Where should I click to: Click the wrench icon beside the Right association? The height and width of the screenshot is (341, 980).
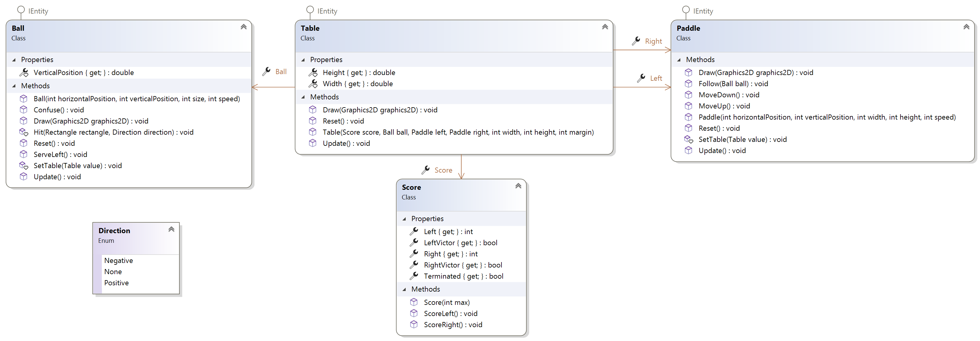tap(636, 41)
